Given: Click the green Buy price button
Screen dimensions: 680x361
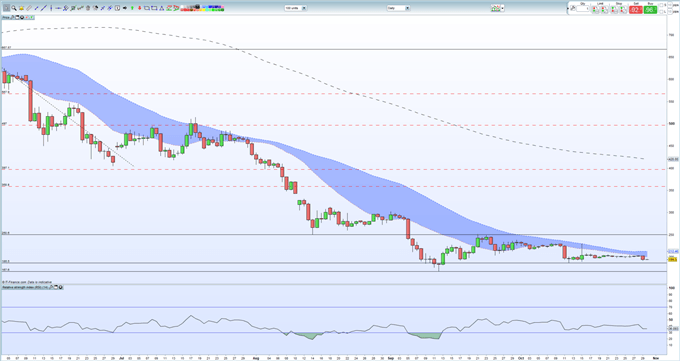Looking at the screenshot, I should (650, 10).
